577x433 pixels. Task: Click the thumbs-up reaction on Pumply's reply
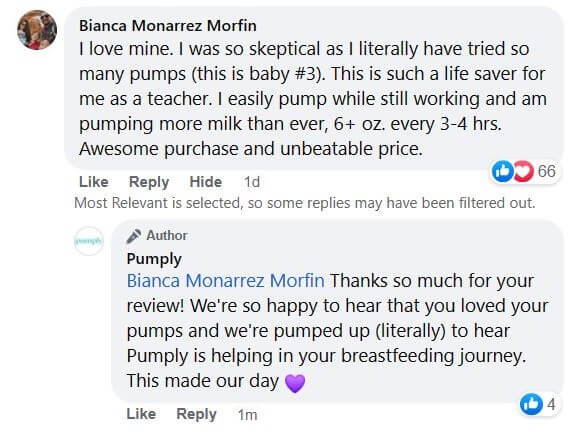click(531, 404)
